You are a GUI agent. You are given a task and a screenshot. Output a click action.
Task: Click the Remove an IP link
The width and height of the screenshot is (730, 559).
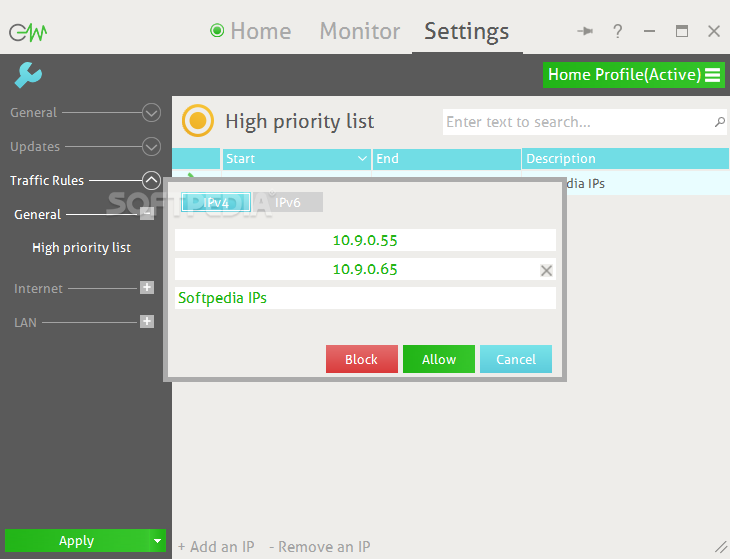320,547
